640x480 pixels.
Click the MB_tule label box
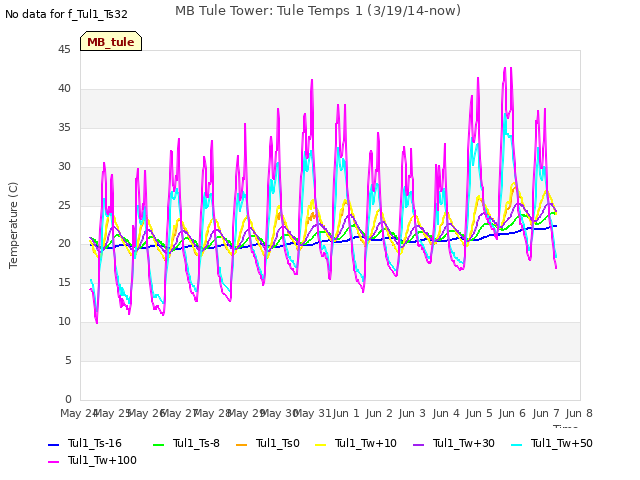[111, 41]
